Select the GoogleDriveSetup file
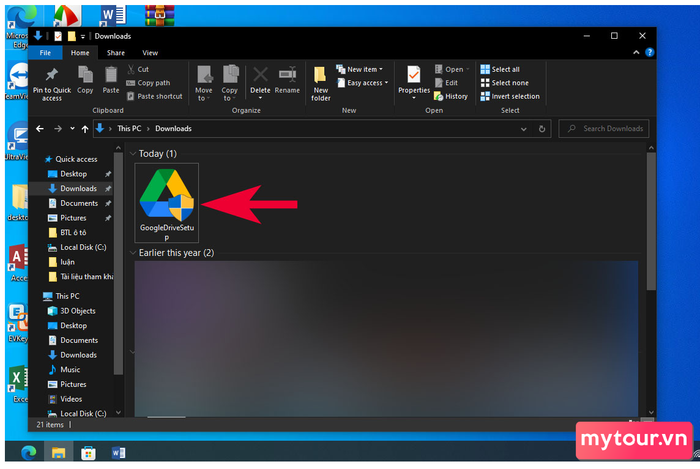Screen dimensions: 700x469 point(167,203)
